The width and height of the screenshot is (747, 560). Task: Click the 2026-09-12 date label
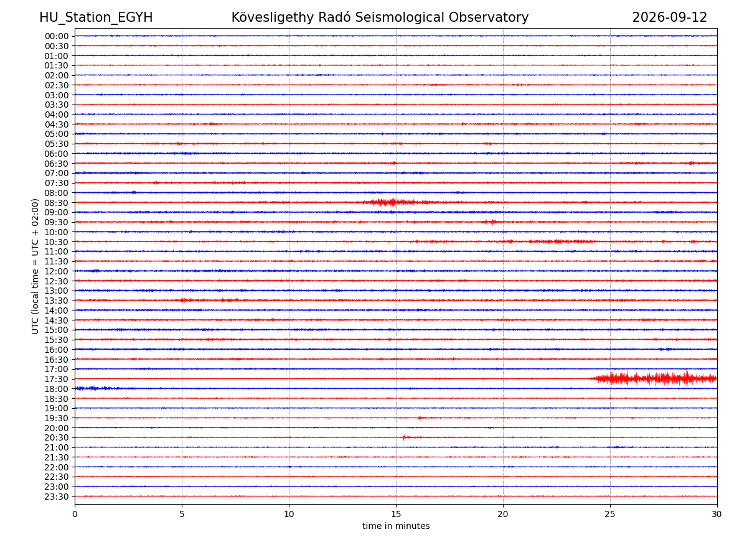[670, 17]
